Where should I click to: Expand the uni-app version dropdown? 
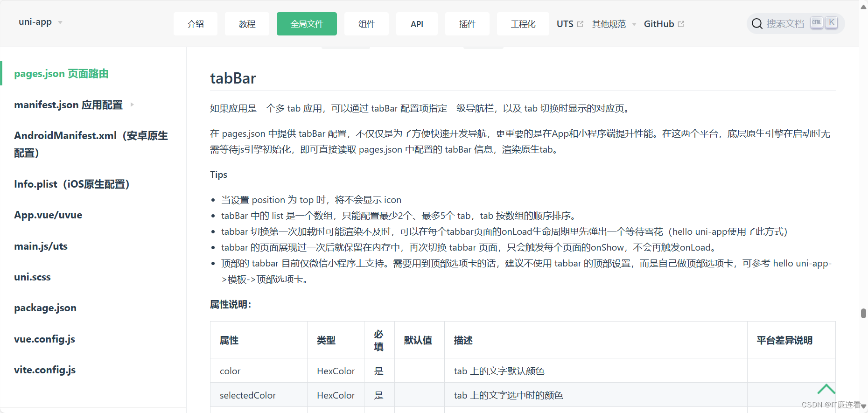pyautogui.click(x=60, y=22)
